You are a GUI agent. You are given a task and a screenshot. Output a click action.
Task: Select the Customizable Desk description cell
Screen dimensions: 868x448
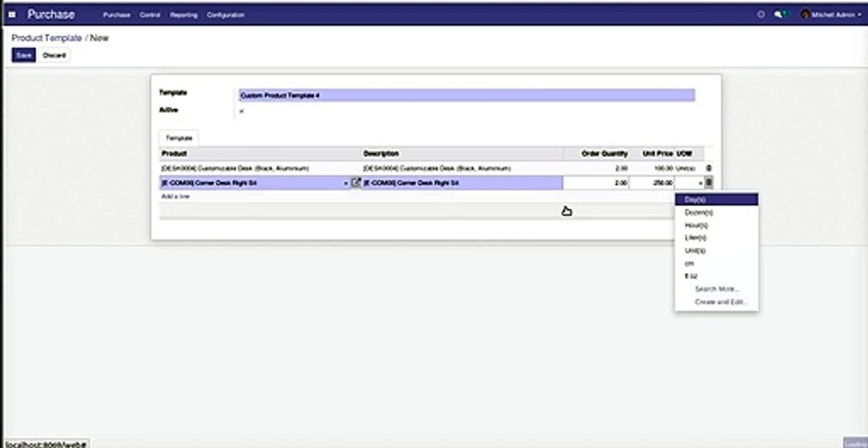click(x=463, y=169)
